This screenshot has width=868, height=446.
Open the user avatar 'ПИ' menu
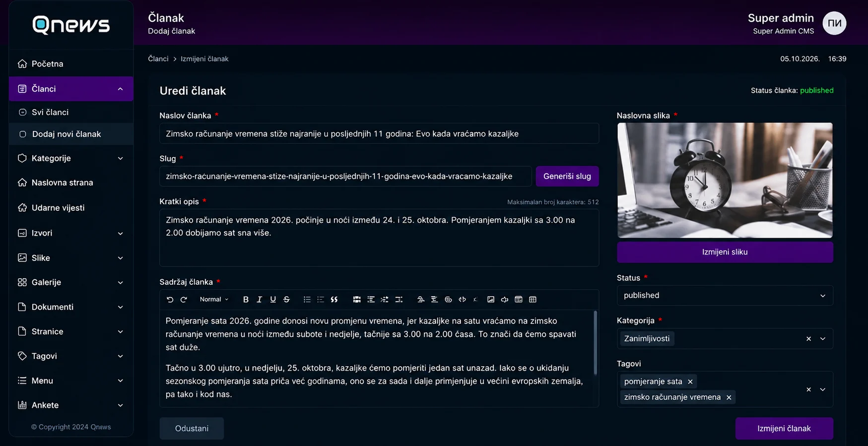tap(834, 23)
